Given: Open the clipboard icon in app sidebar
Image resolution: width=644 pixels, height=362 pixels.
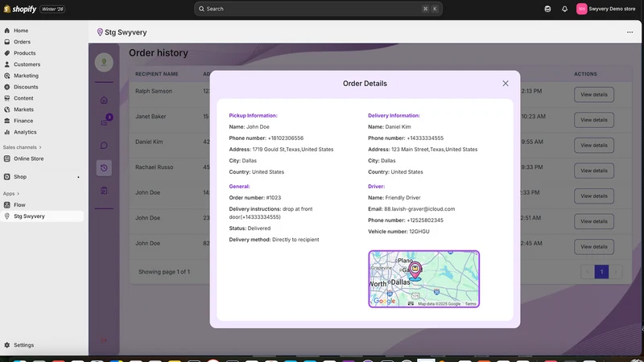Looking at the screenshot, I should (104, 191).
